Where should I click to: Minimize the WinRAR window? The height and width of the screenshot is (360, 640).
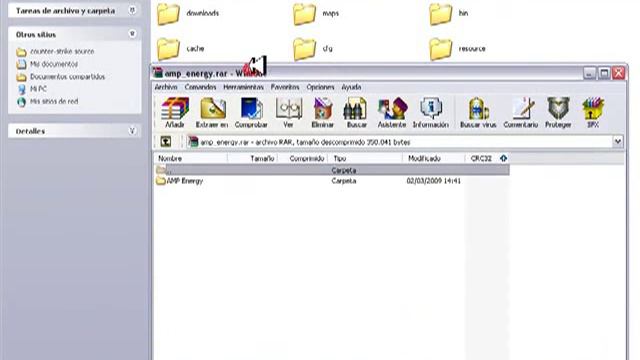pyautogui.click(x=589, y=73)
